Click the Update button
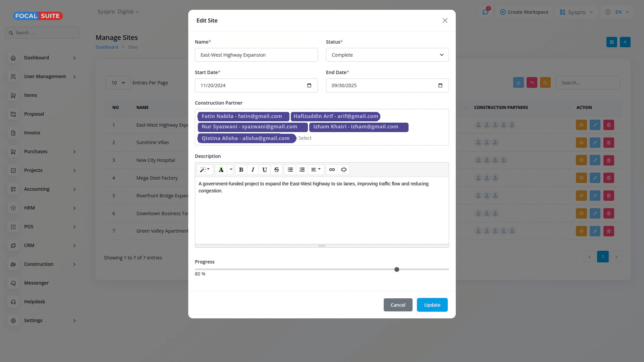This screenshot has height=362, width=644. pyautogui.click(x=432, y=305)
